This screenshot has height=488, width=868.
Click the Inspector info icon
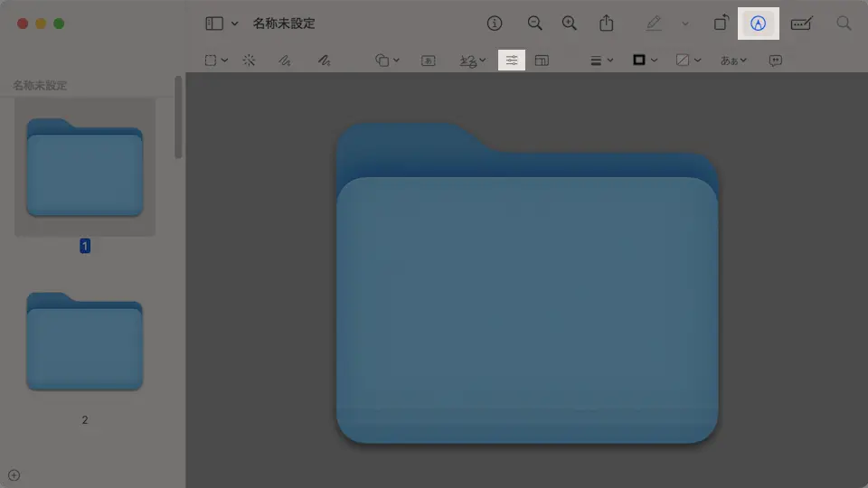pos(495,23)
